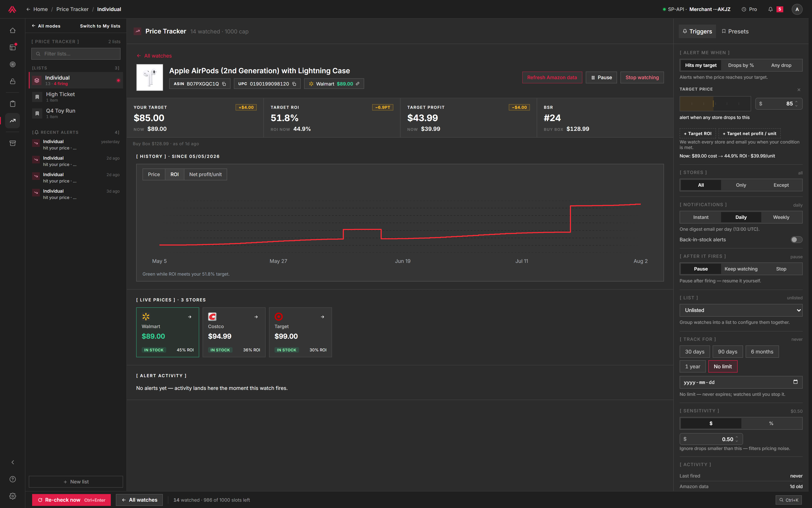
Task: Open the Q4 Toy Run list
Action: (76, 113)
